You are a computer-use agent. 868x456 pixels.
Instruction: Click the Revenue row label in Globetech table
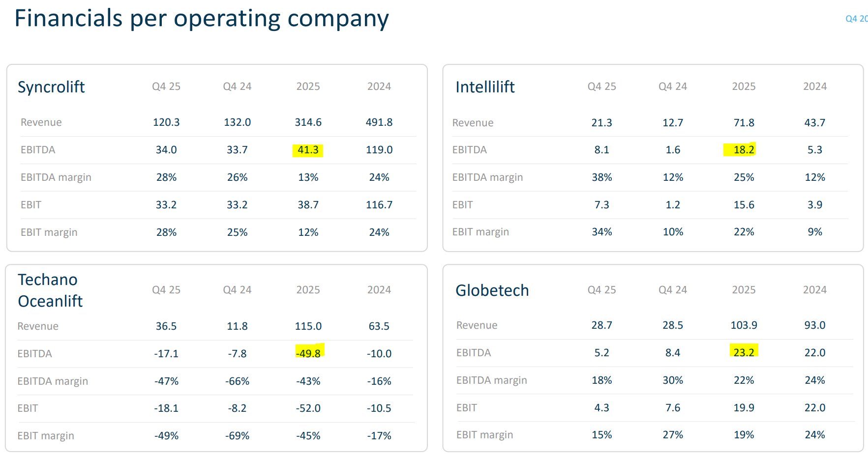tap(477, 325)
